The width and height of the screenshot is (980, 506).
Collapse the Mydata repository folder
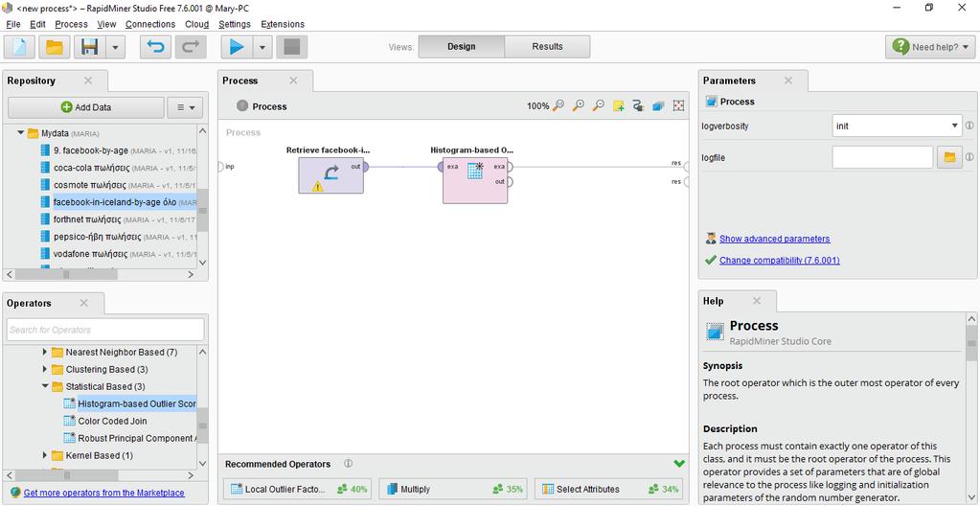click(x=21, y=133)
